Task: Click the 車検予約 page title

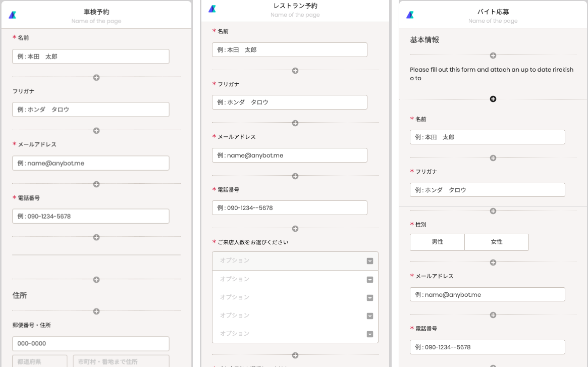Action: coord(96,12)
